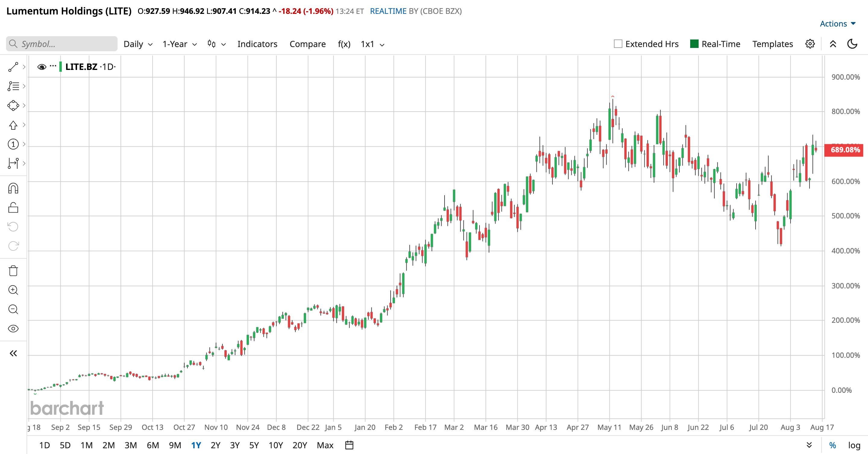Toggle percent scale on the chart

pos(833,445)
